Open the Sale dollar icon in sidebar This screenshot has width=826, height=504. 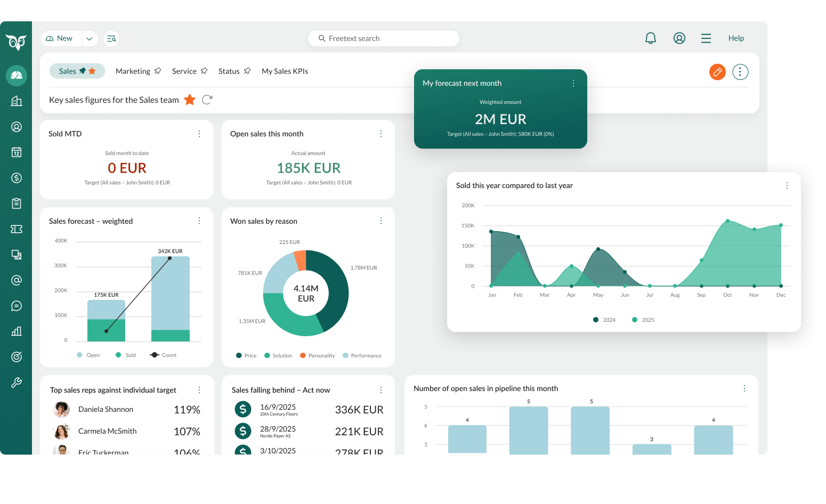coord(17,178)
